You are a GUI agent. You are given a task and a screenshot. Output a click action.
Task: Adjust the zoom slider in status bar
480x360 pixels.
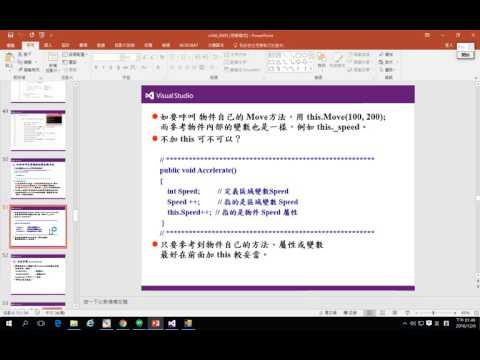click(434, 313)
